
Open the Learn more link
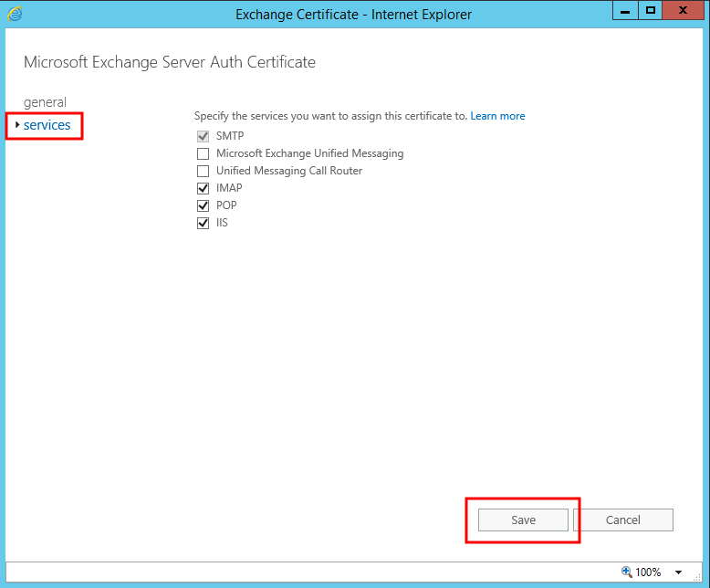pos(497,116)
